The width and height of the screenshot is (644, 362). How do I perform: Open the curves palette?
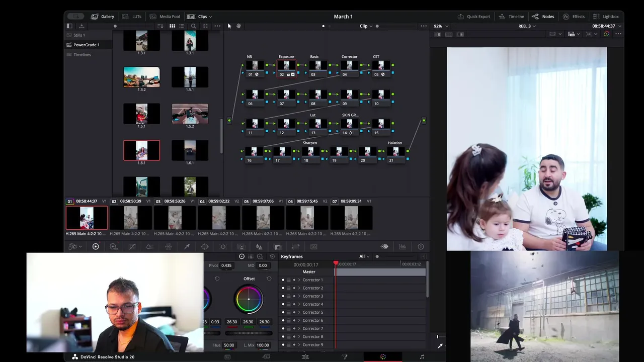[132, 246]
